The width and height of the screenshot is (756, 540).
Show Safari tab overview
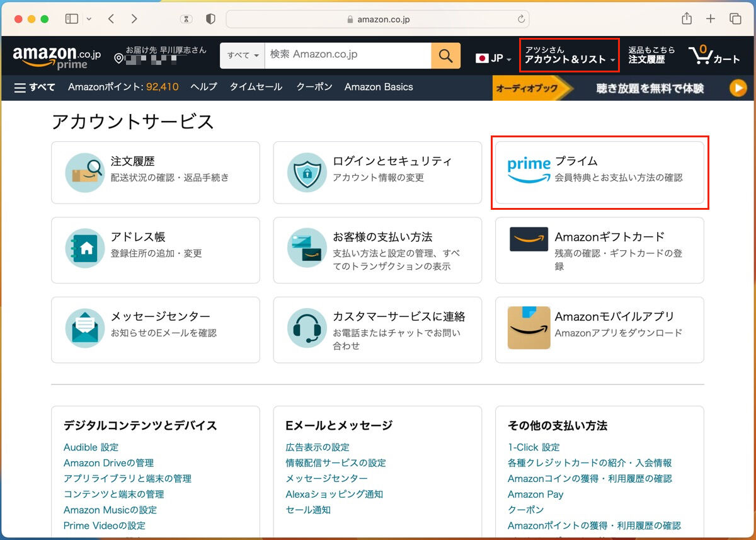[x=735, y=19]
